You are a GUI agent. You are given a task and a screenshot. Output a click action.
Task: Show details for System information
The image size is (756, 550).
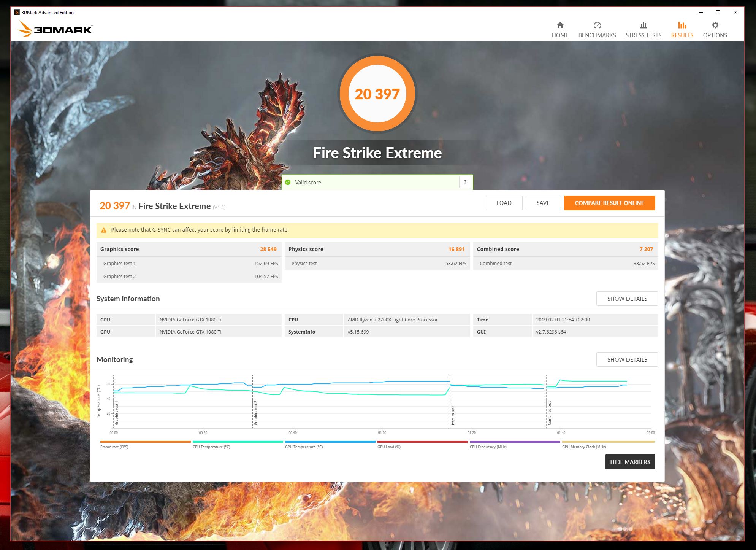pos(627,299)
